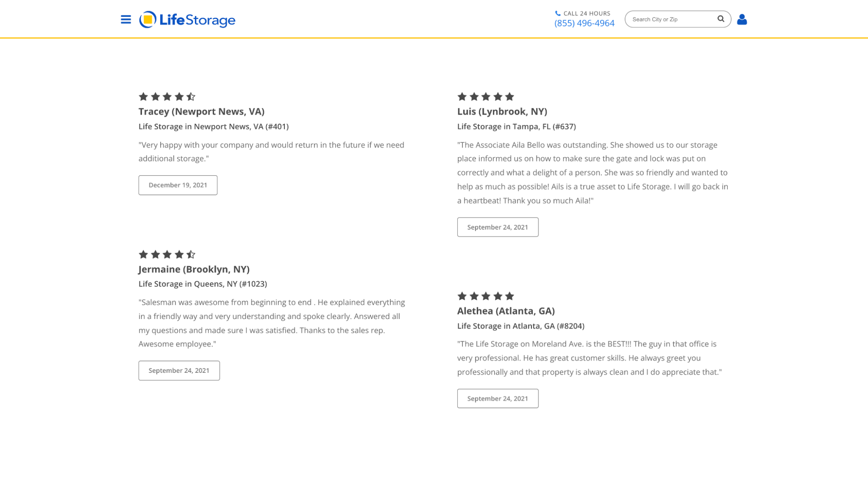Viewport: 868px width, 477px height.
Task: Click Luis's five-star rating
Action: click(486, 96)
